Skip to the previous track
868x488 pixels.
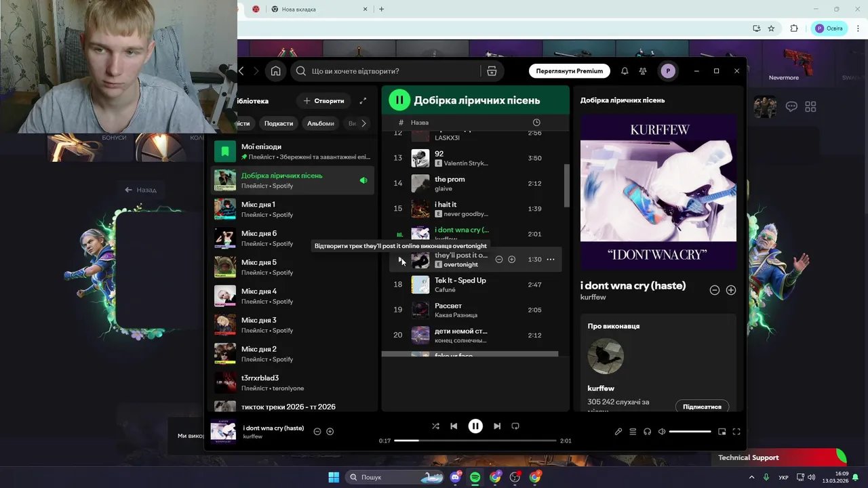(x=454, y=426)
